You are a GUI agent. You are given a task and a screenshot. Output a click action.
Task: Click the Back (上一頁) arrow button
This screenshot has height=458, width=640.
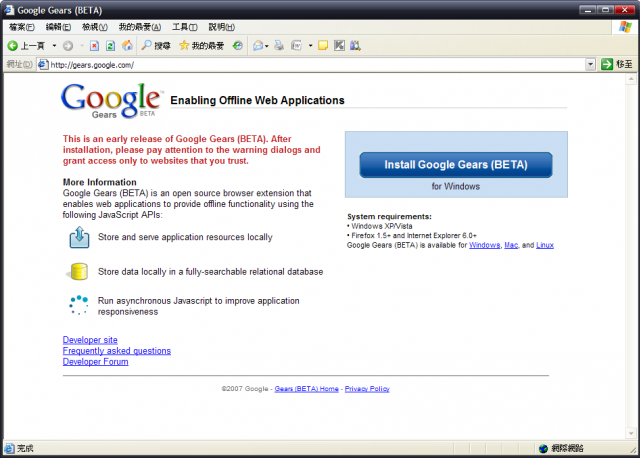click(x=26, y=46)
